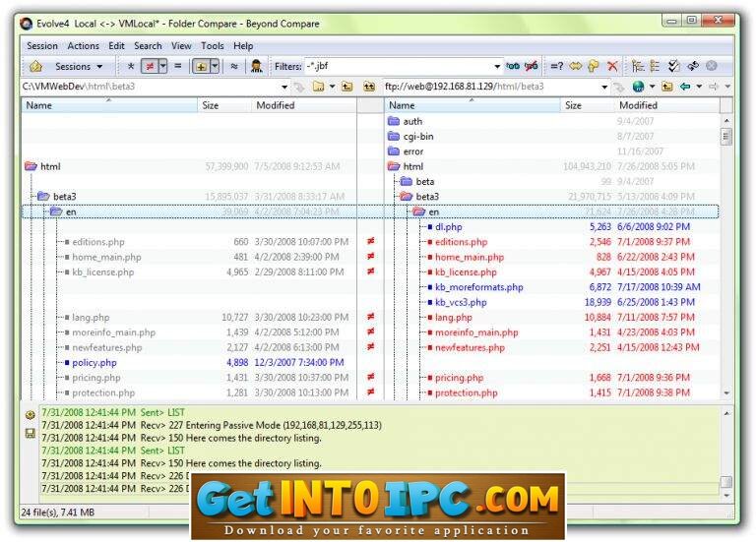Screen dimensions: 756x542
Task: Sort right pane by Name column
Action: point(472,105)
